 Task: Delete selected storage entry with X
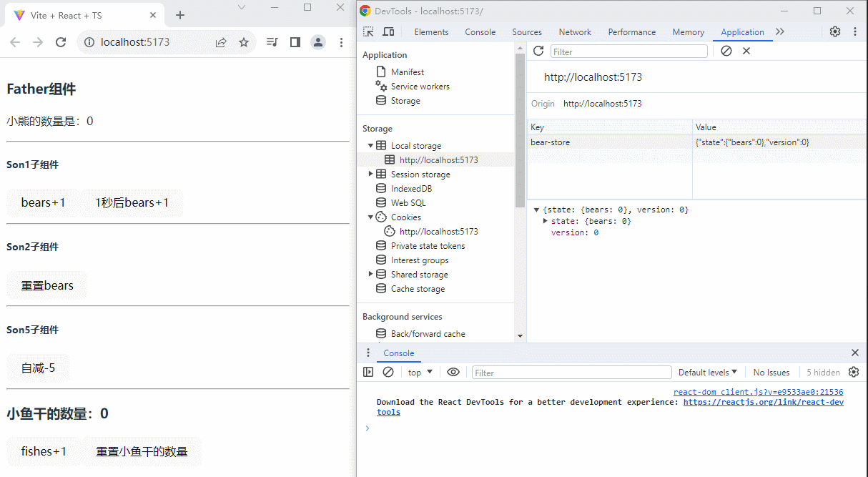pyautogui.click(x=746, y=51)
